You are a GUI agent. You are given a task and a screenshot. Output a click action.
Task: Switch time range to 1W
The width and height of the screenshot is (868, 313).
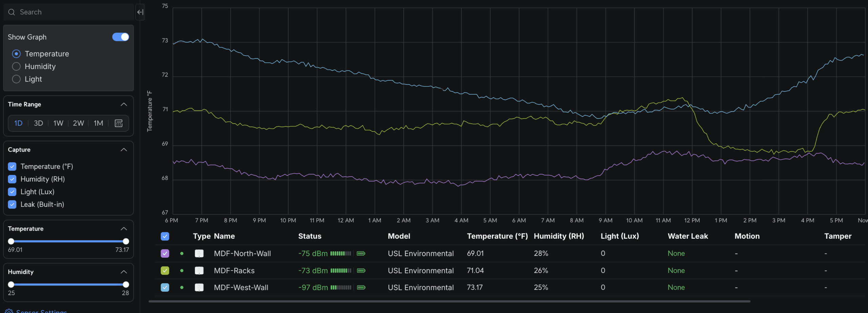(58, 123)
